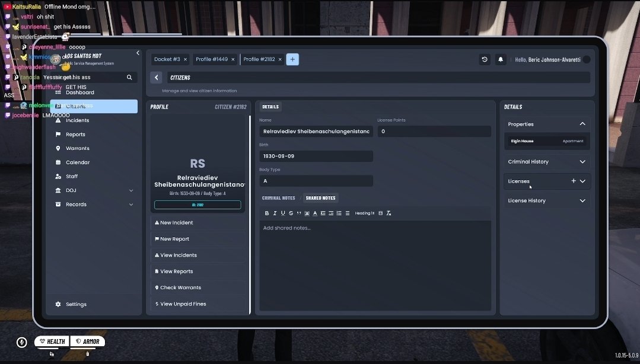Open the notifications bell
The width and height of the screenshot is (640, 364).
click(x=501, y=59)
